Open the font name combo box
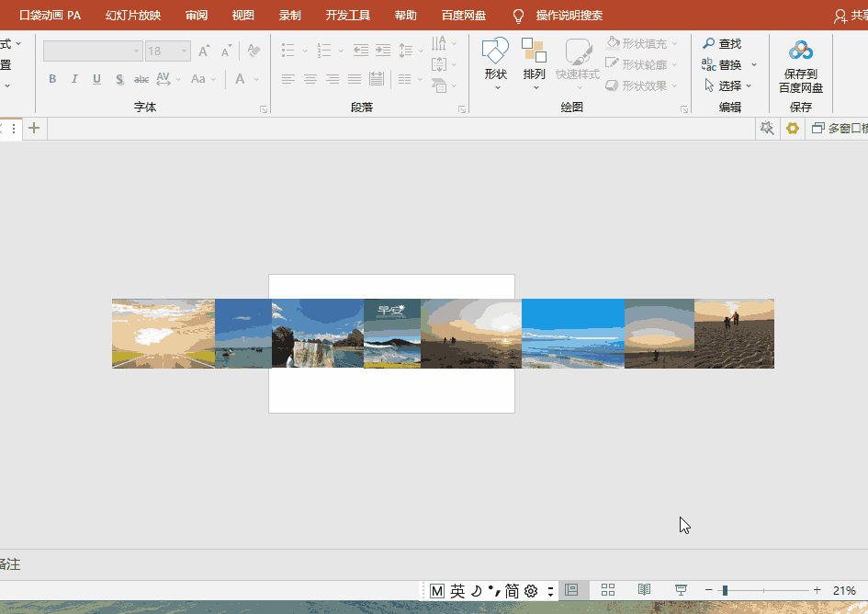 (x=93, y=51)
